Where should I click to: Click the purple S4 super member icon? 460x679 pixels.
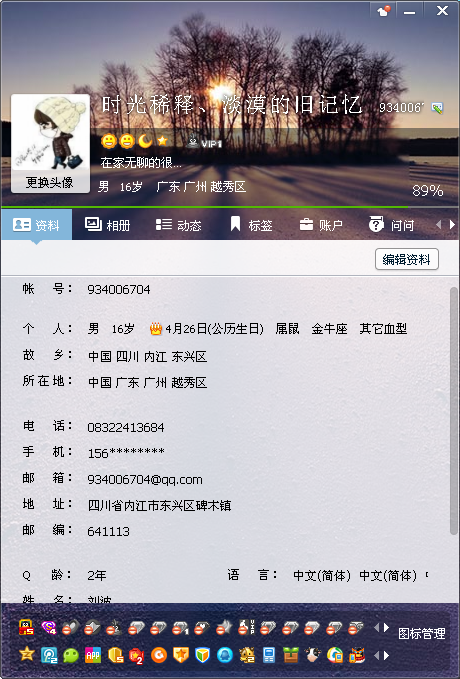pyautogui.click(x=49, y=627)
